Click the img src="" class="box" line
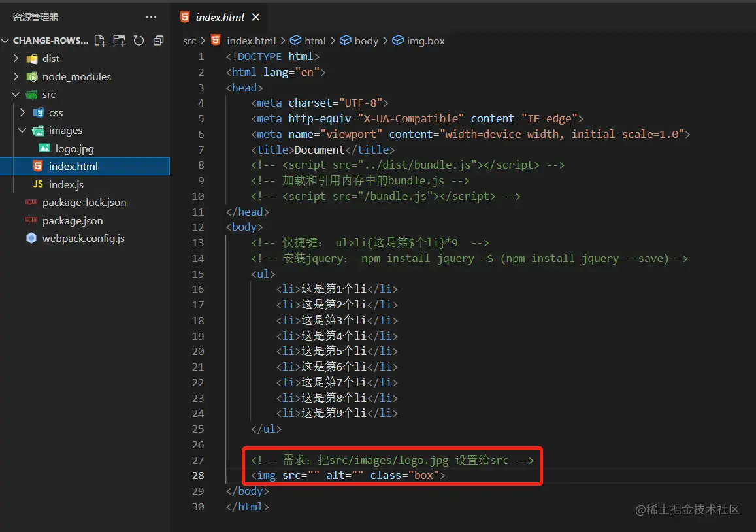Viewport: 756px width, 532px height. click(x=348, y=476)
